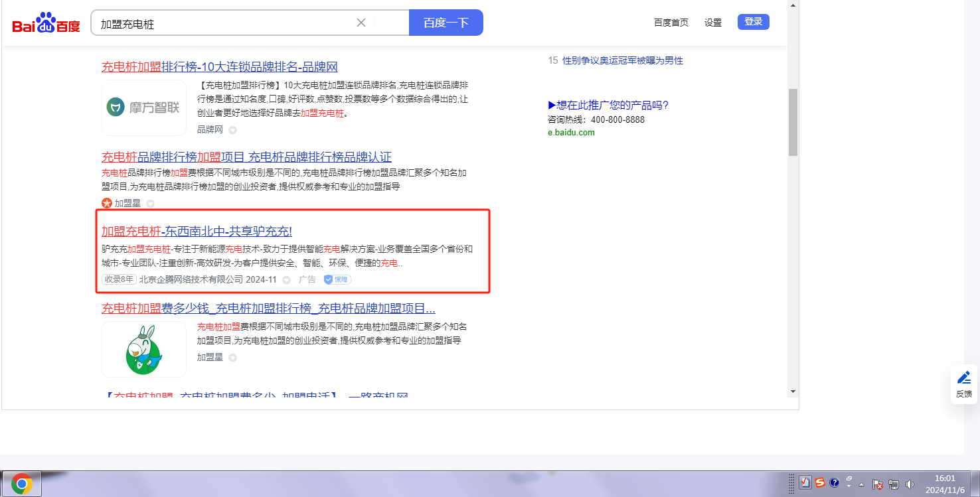
Task: Click the 摩方智联 result thumbnail
Action: pyautogui.click(x=144, y=107)
